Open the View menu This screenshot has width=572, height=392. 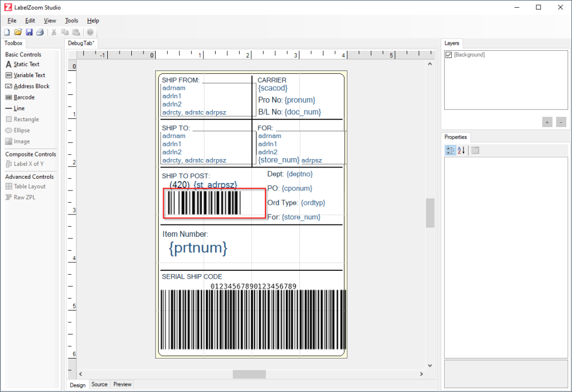pos(50,21)
